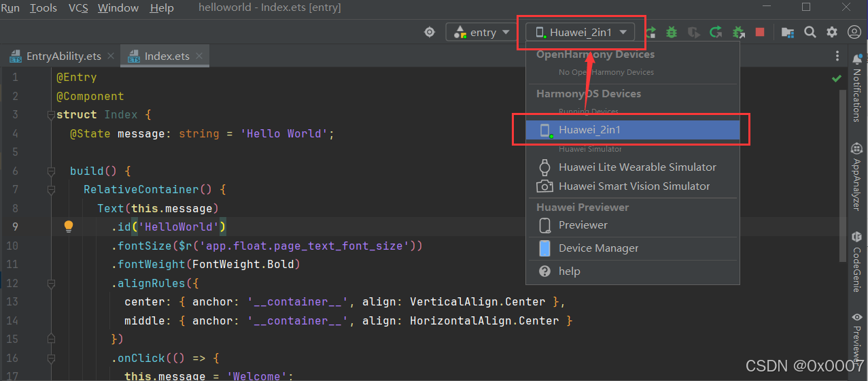Screen dimensions: 868x381
Task: Open the VCS menu
Action: click(x=77, y=8)
